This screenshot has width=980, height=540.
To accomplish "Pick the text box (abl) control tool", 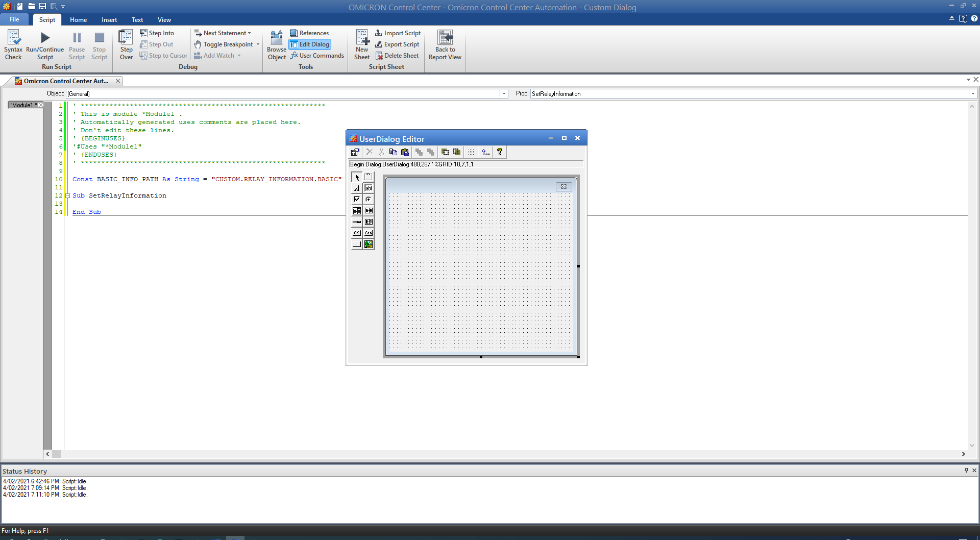I will pyautogui.click(x=369, y=188).
